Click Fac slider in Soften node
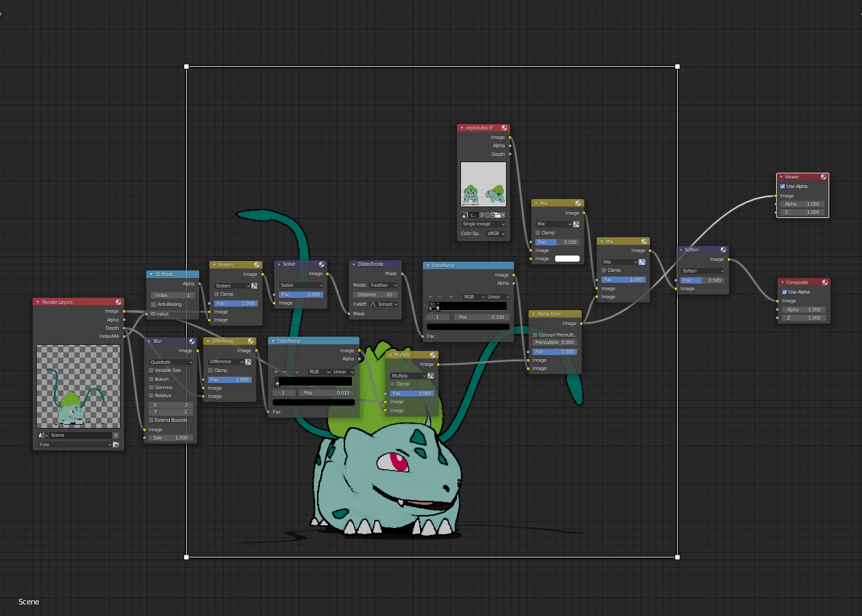The width and height of the screenshot is (862, 616). pos(702,280)
